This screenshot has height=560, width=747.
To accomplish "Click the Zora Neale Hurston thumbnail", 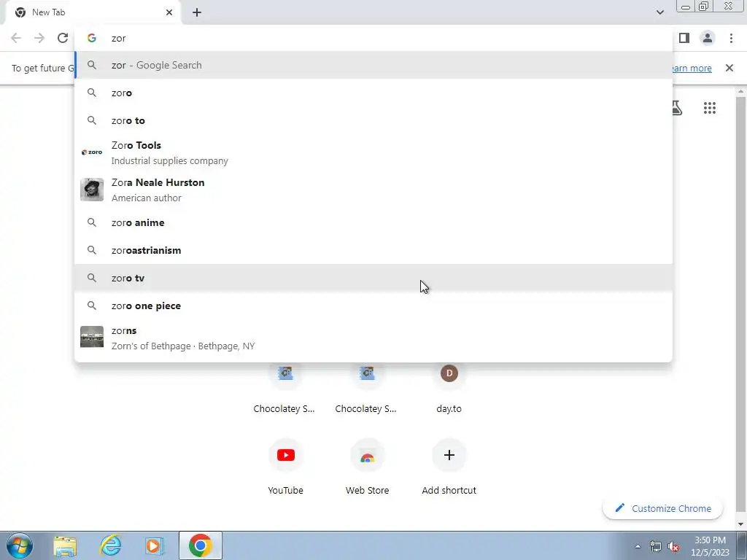I will [x=92, y=190].
